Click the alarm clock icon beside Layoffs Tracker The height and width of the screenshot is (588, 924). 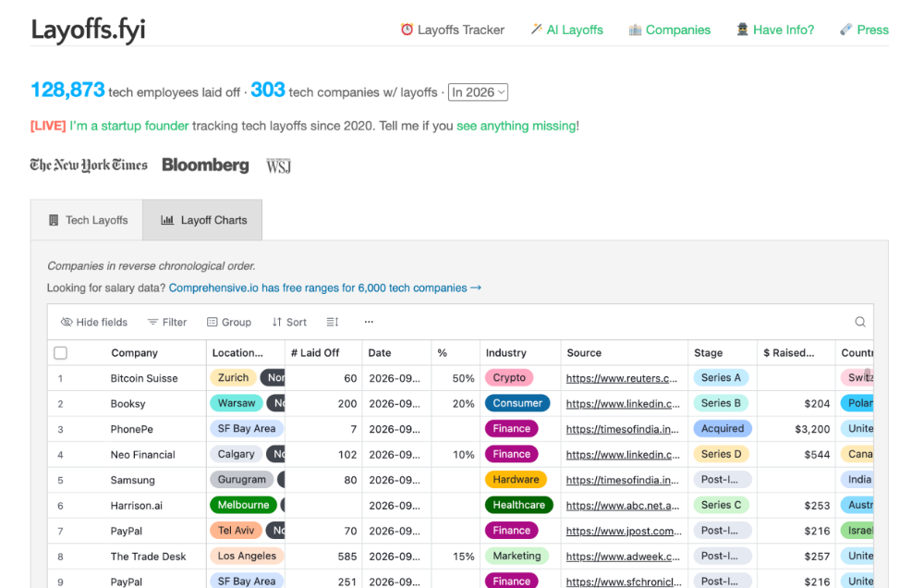tap(407, 30)
